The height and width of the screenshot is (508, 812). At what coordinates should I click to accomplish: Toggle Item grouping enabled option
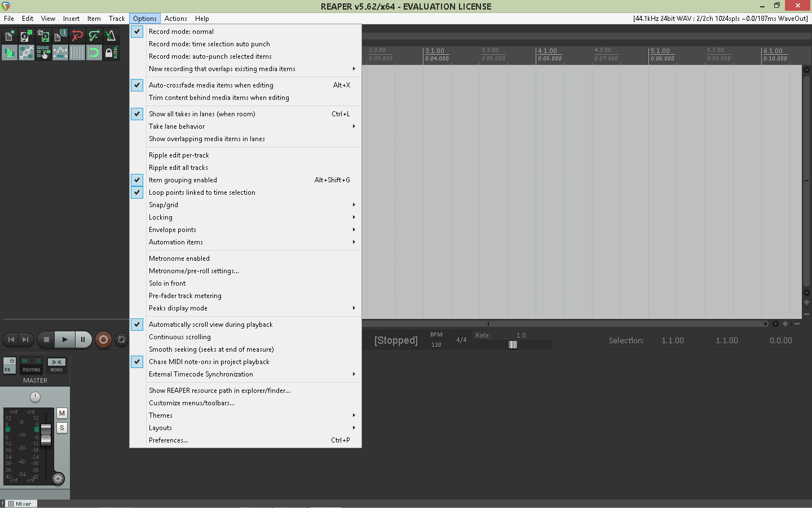[245, 180]
